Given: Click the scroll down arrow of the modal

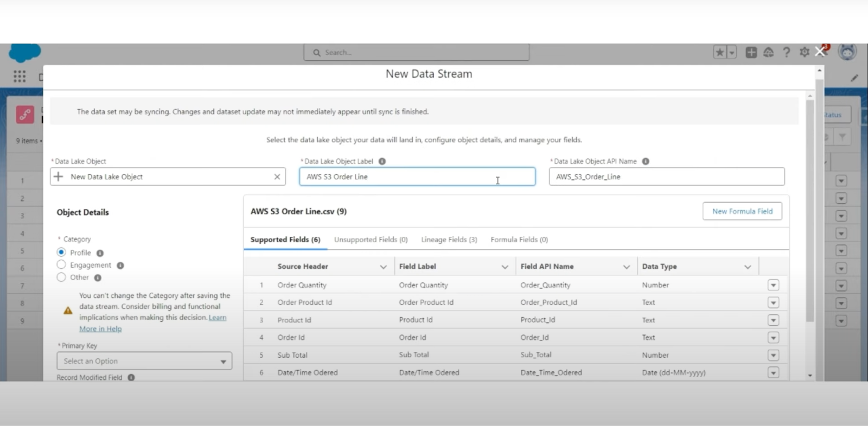Looking at the screenshot, I should [810, 375].
